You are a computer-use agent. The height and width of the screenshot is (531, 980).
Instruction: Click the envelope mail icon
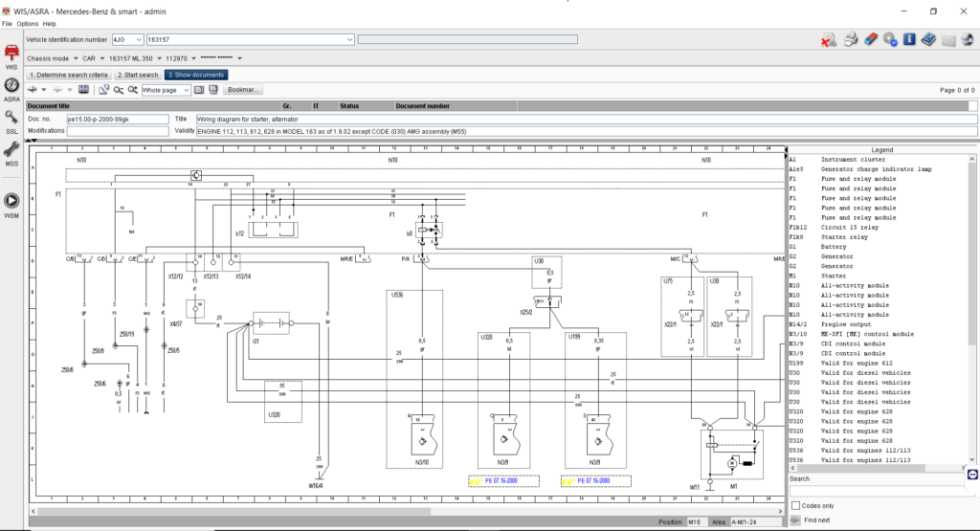point(948,40)
